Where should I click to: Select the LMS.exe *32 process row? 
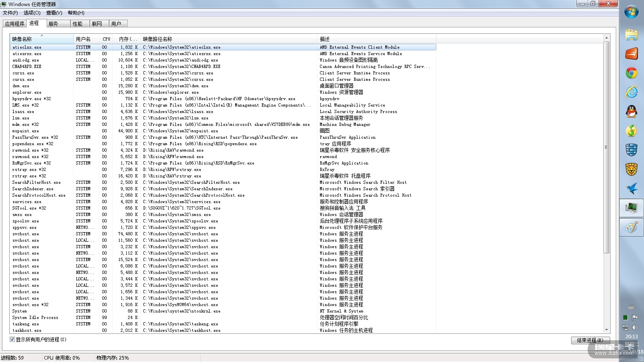223,105
